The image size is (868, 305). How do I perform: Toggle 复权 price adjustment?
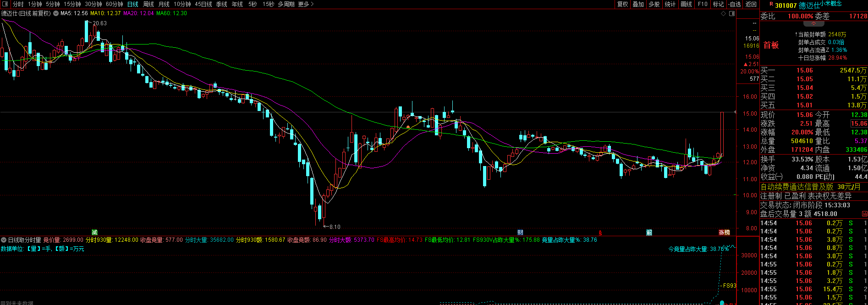click(622, 4)
